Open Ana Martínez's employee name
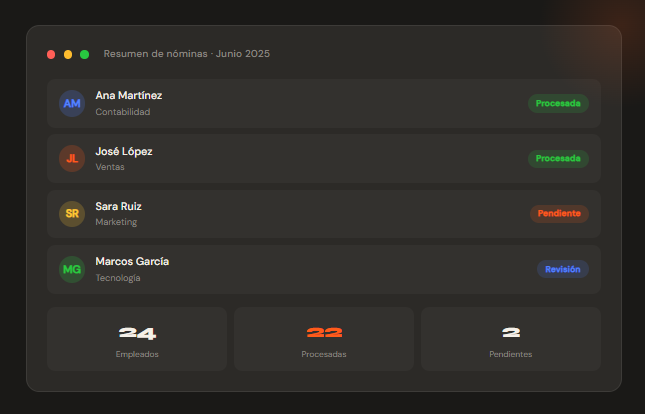 (x=128, y=95)
